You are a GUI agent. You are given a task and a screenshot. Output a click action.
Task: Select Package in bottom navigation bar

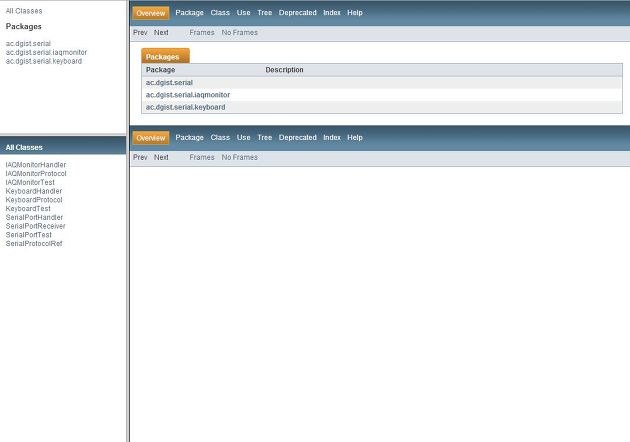pos(190,137)
